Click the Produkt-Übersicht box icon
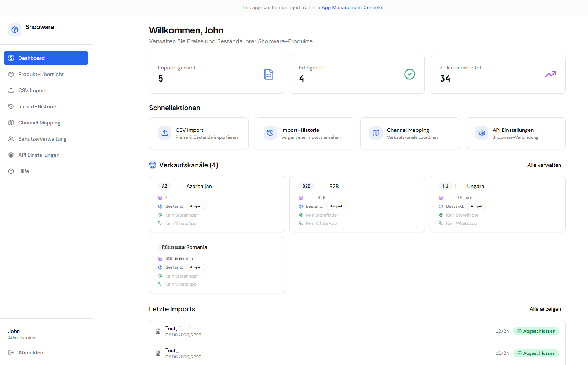 11,74
